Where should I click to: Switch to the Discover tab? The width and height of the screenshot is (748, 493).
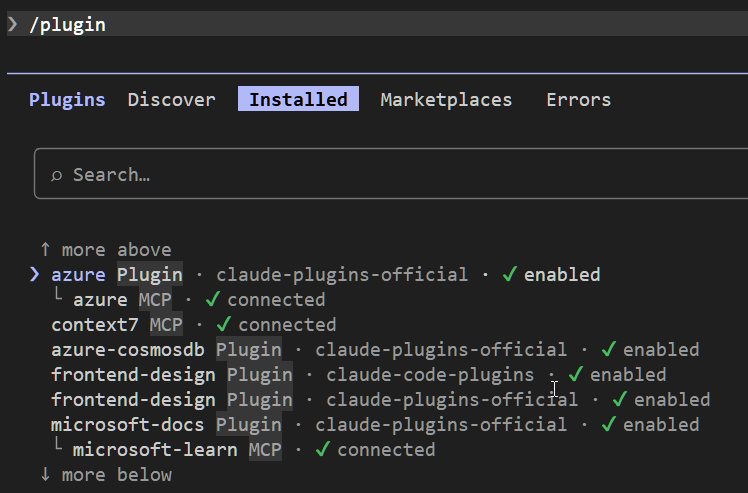click(171, 99)
